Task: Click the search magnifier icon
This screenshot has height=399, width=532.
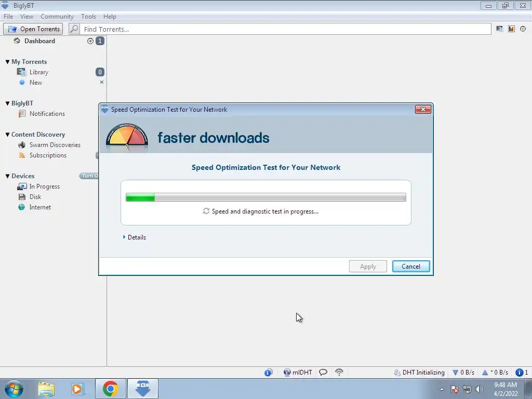Action: [74, 29]
